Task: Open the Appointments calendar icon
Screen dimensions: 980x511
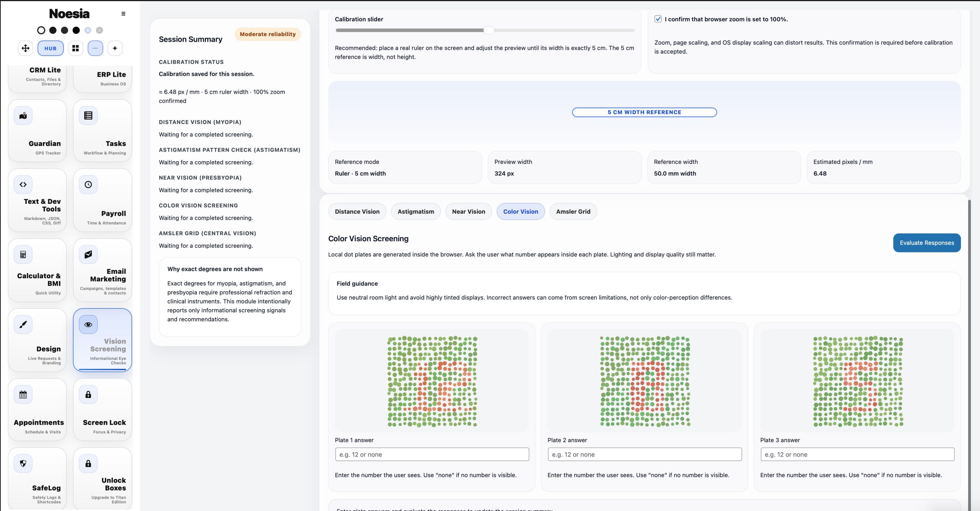Action: coord(23,395)
